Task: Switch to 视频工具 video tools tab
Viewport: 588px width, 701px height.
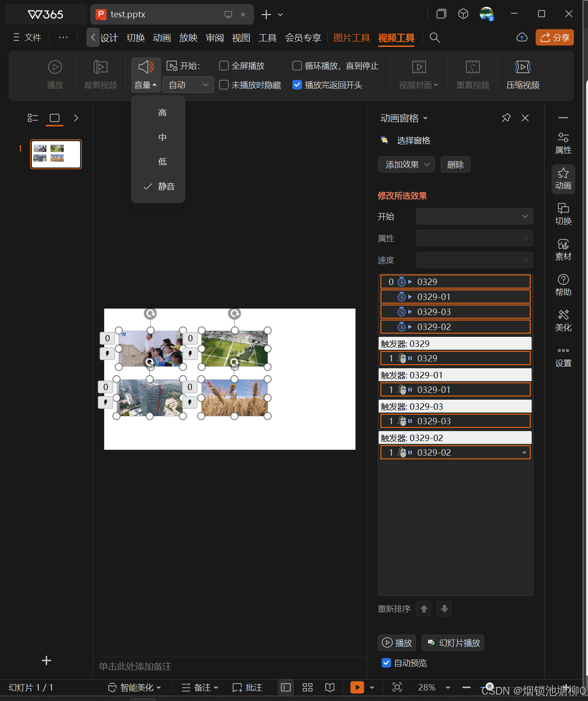Action: (x=396, y=38)
